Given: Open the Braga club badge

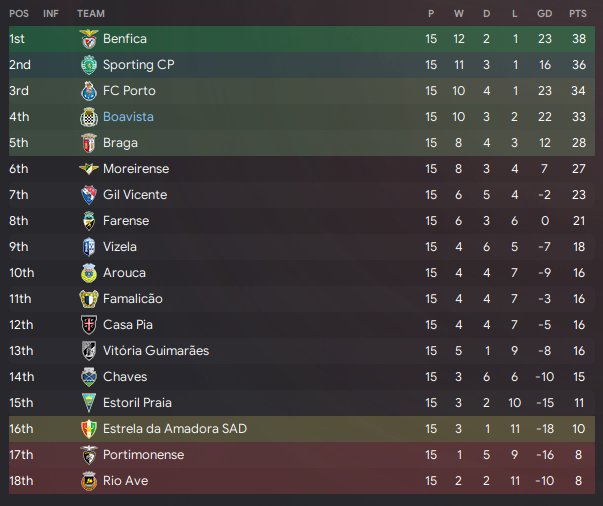Looking at the screenshot, I should point(89,143).
